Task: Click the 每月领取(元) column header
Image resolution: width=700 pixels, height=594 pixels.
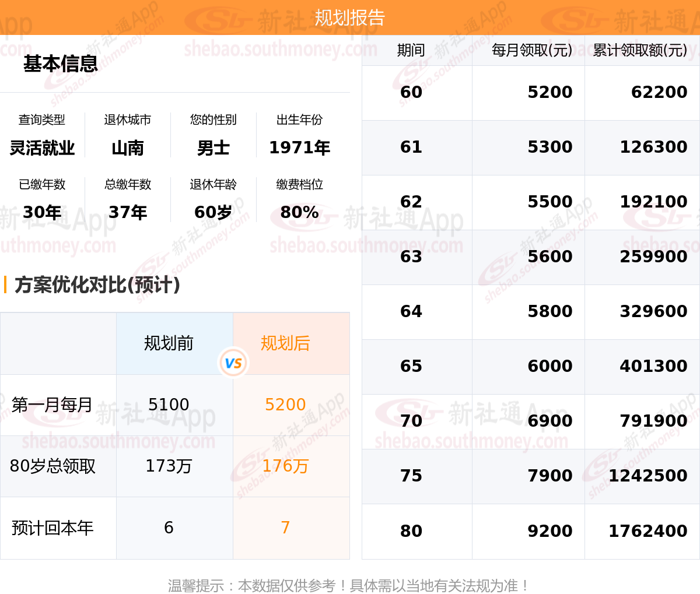Action: (x=532, y=50)
